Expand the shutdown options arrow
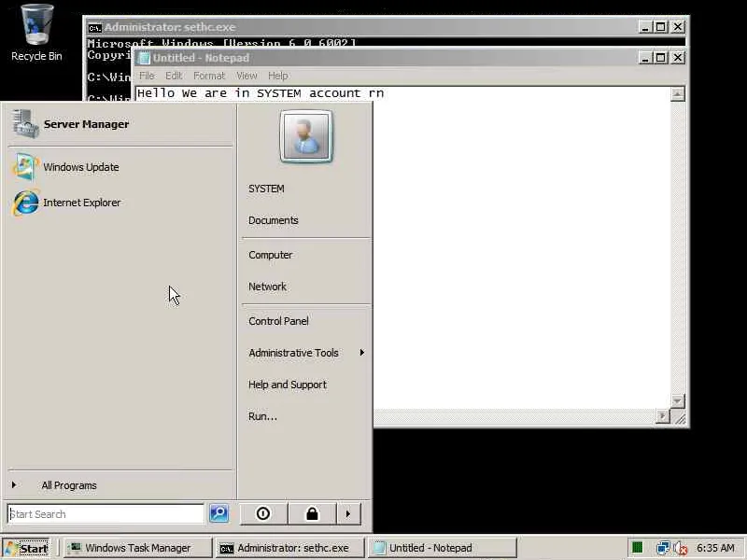The height and width of the screenshot is (560, 747). pos(348,514)
